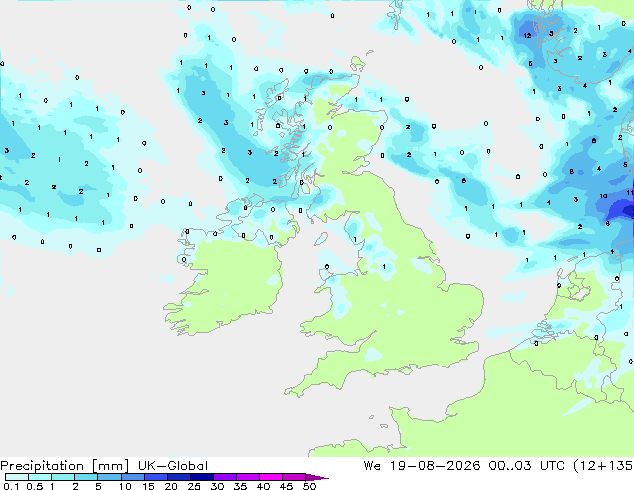
Task: Click the '20' legend scale label
Action: [171, 486]
